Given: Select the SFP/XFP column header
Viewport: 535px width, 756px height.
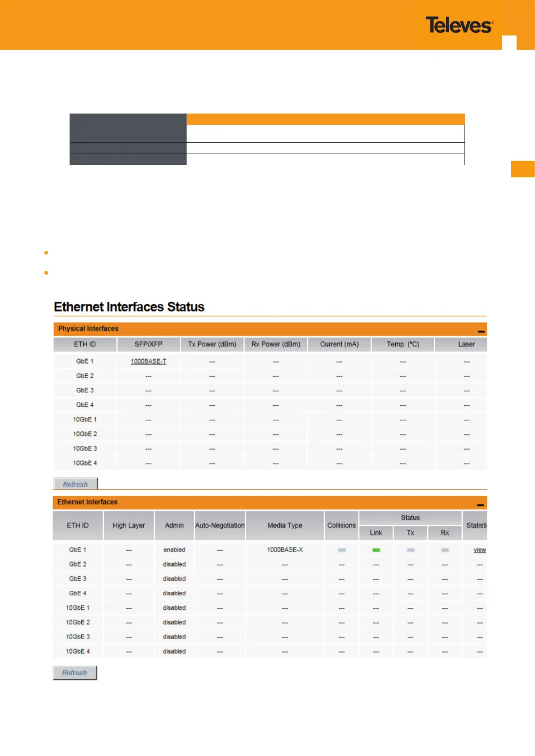Looking at the screenshot, I should coord(149,344).
